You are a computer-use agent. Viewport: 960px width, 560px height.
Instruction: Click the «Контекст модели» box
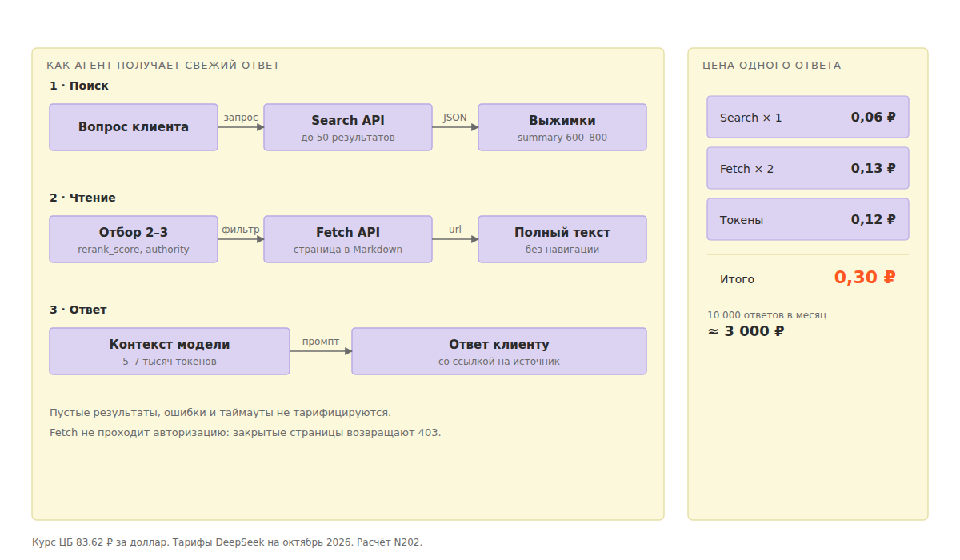pyautogui.click(x=170, y=351)
